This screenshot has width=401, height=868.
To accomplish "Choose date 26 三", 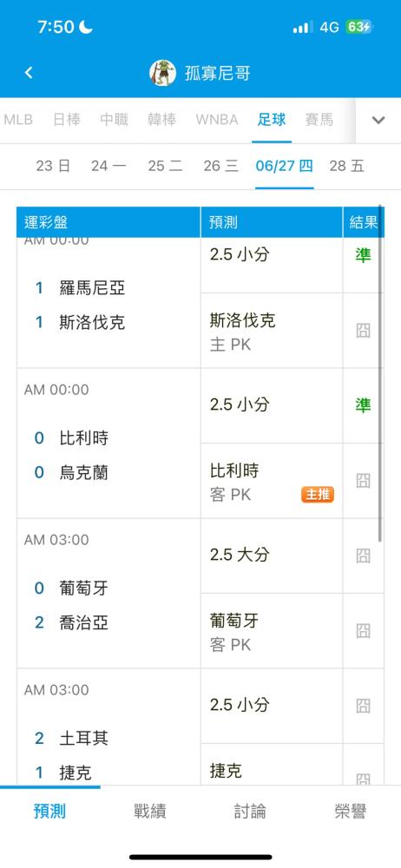I will 221,166.
